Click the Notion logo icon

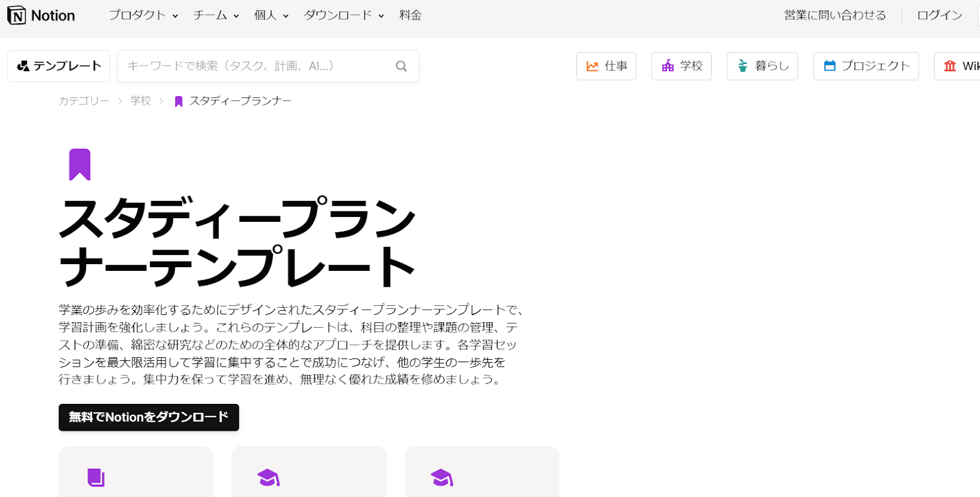(x=17, y=15)
